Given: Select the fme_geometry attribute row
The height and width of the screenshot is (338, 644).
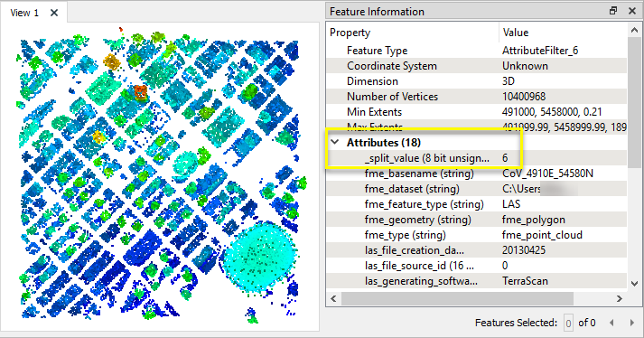Looking at the screenshot, I should pyautogui.click(x=476, y=220).
